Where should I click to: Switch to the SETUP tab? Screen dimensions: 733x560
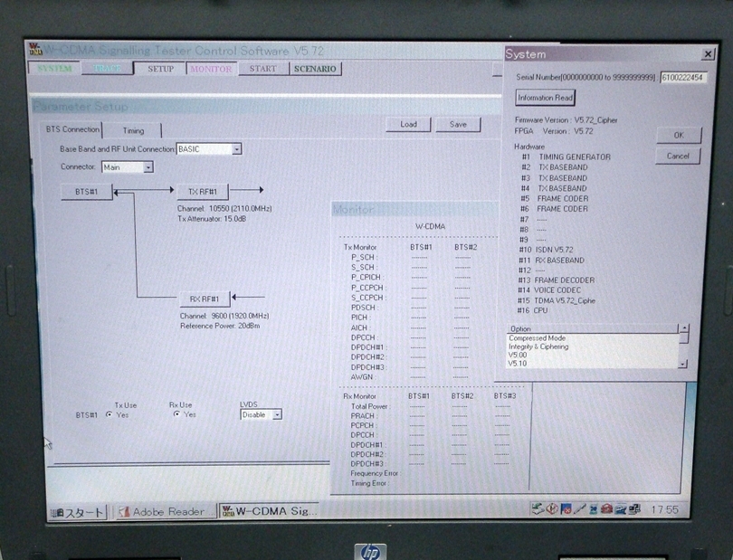pos(160,69)
